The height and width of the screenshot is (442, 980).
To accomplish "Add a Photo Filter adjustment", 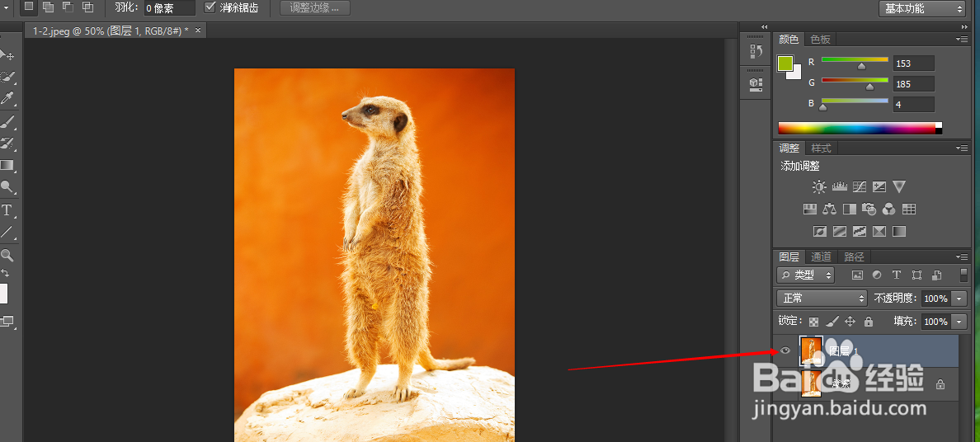I will (869, 209).
